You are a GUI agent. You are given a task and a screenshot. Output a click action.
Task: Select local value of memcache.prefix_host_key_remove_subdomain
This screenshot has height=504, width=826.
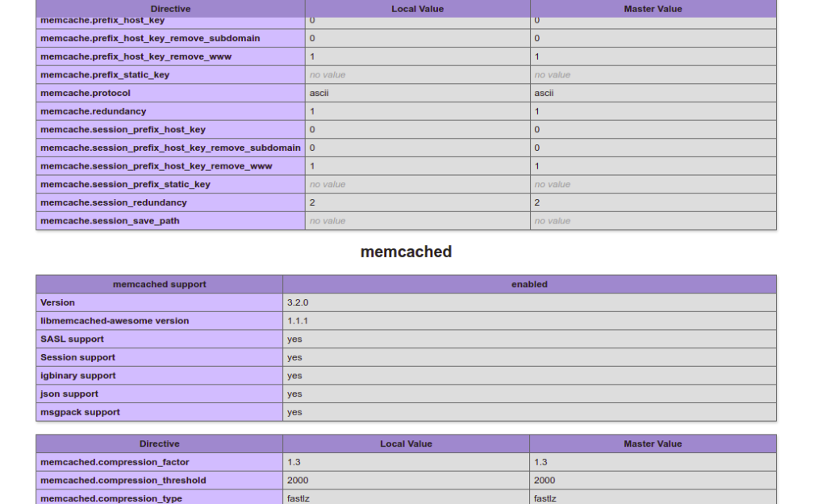click(312, 39)
